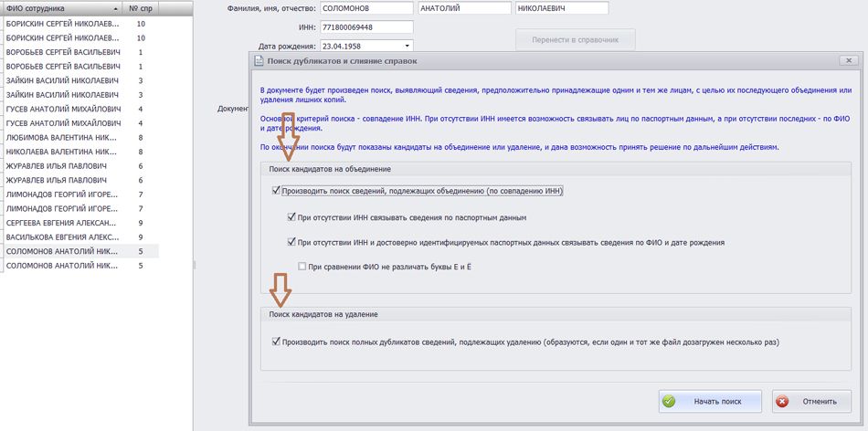The image size is (868, 431).
Task: Select second ВОРОБЬЕВ СЕРГЕЙ ВАСИЛЬЕВИЧ row
Action: click(x=79, y=67)
